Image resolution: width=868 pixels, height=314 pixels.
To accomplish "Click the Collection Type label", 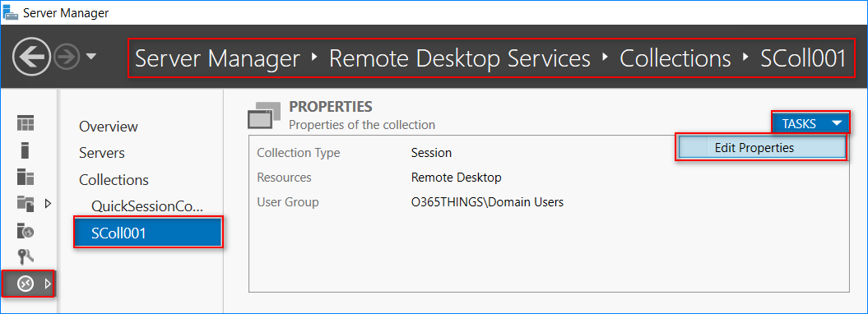I will [299, 153].
